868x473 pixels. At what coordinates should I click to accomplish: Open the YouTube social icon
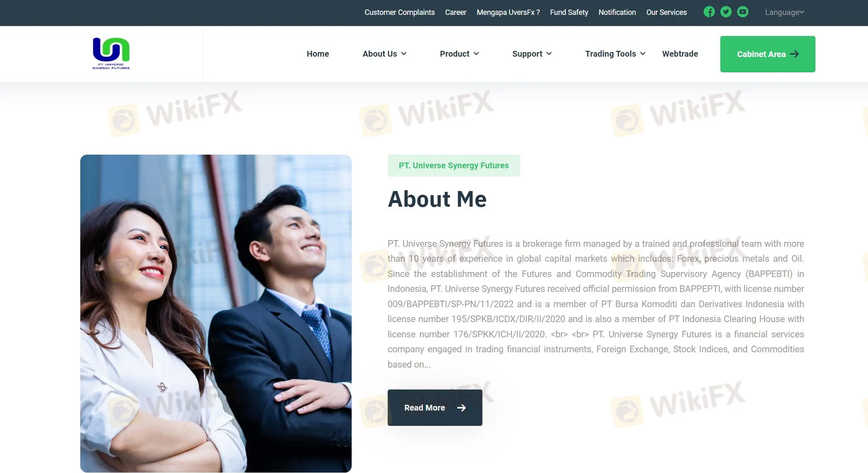tap(743, 12)
